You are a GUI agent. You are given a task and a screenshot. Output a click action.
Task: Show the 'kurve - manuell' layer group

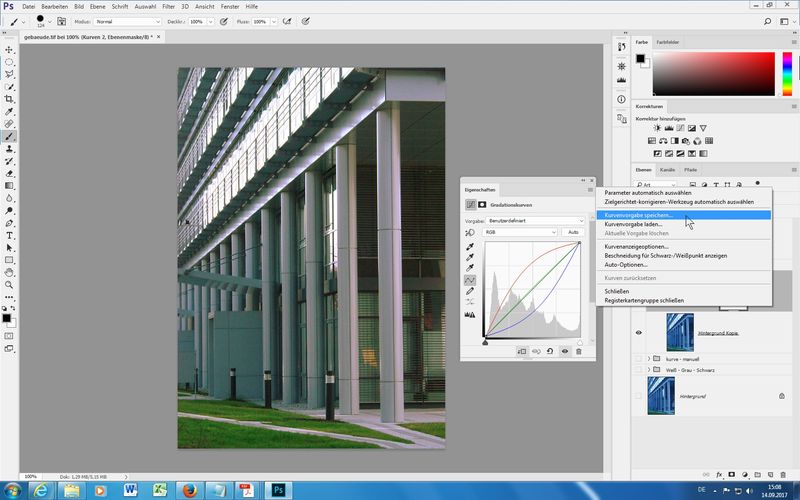(x=639, y=358)
